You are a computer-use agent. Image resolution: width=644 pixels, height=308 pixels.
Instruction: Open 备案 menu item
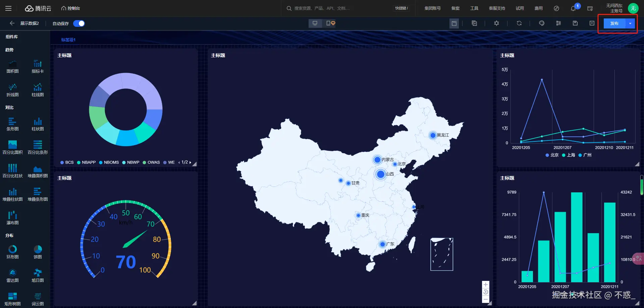[455, 8]
